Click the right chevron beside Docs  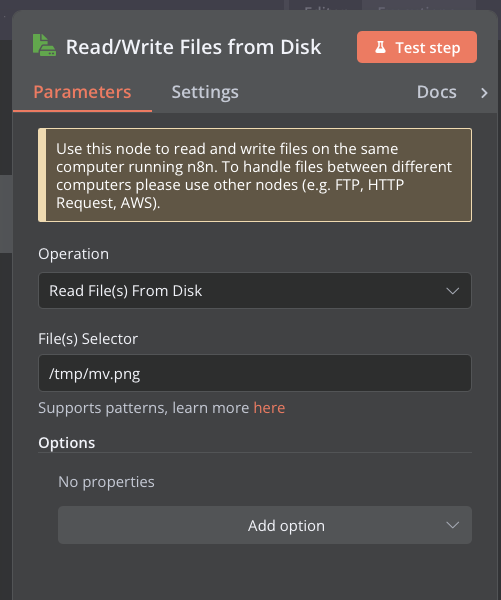(x=484, y=93)
